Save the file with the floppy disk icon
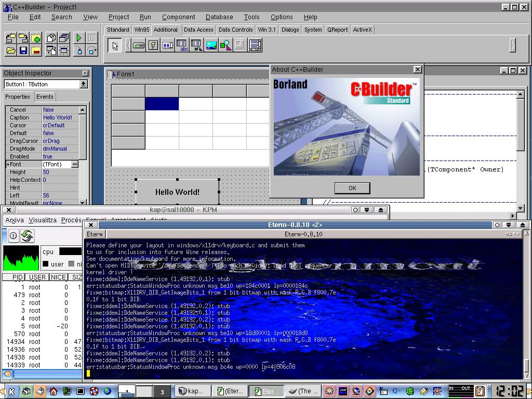This screenshot has width=532, height=399. point(23,50)
